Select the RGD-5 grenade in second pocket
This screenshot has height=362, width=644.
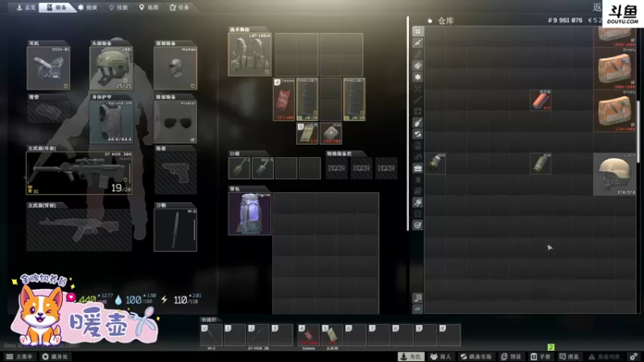[263, 168]
